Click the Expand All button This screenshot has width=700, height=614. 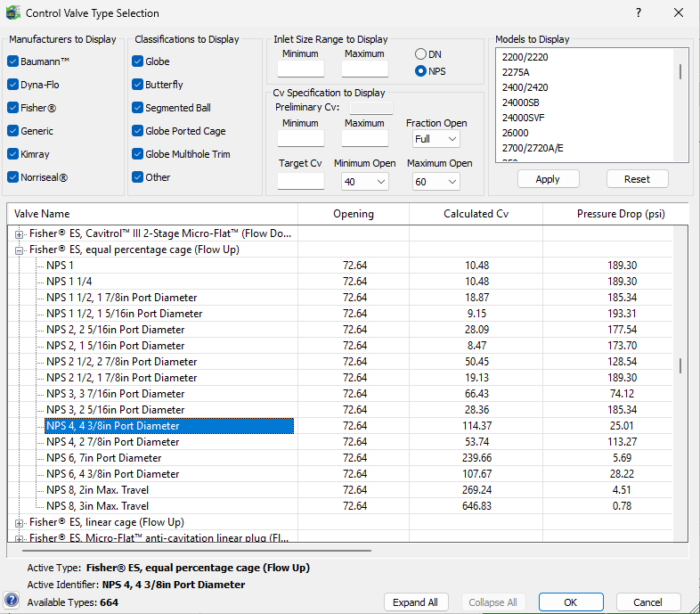(416, 602)
